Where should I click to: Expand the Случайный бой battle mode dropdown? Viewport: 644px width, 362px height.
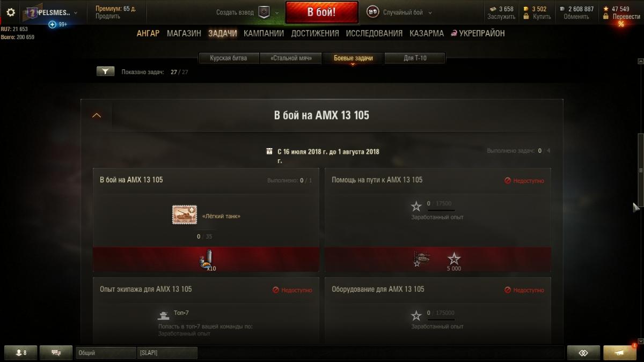coord(430,12)
